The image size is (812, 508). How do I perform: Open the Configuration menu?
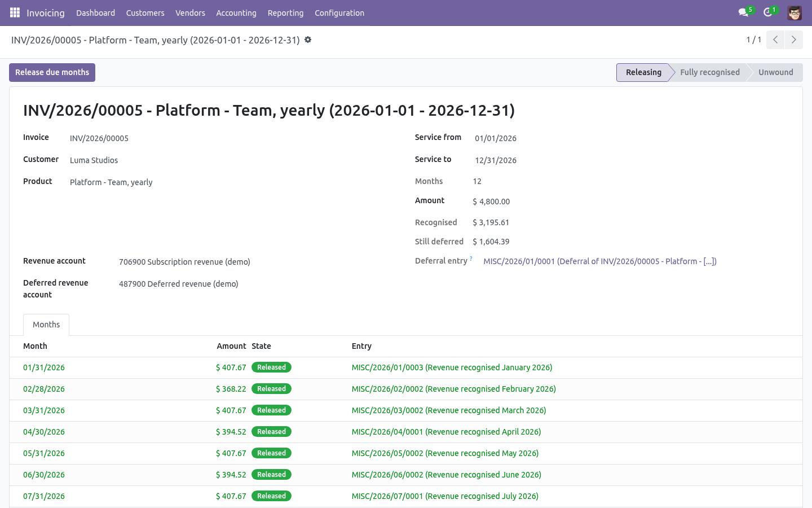[x=339, y=12]
